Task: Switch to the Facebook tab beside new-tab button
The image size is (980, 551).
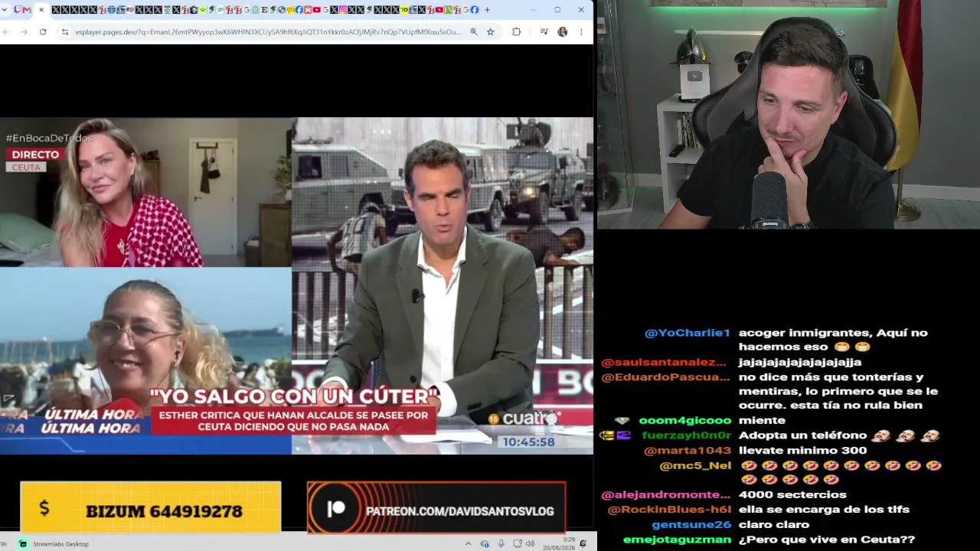Action: (475, 10)
